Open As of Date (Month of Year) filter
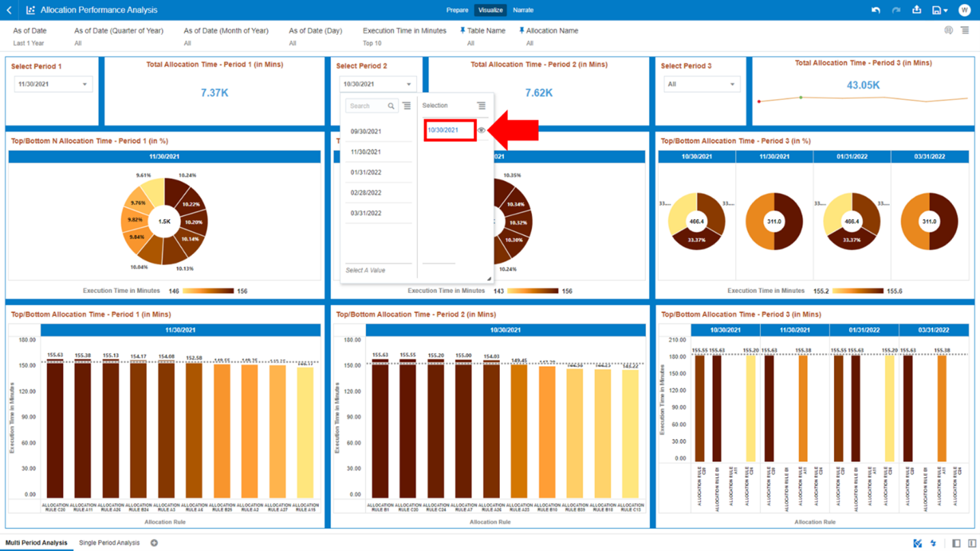This screenshot has height=551, width=980. pos(226,37)
